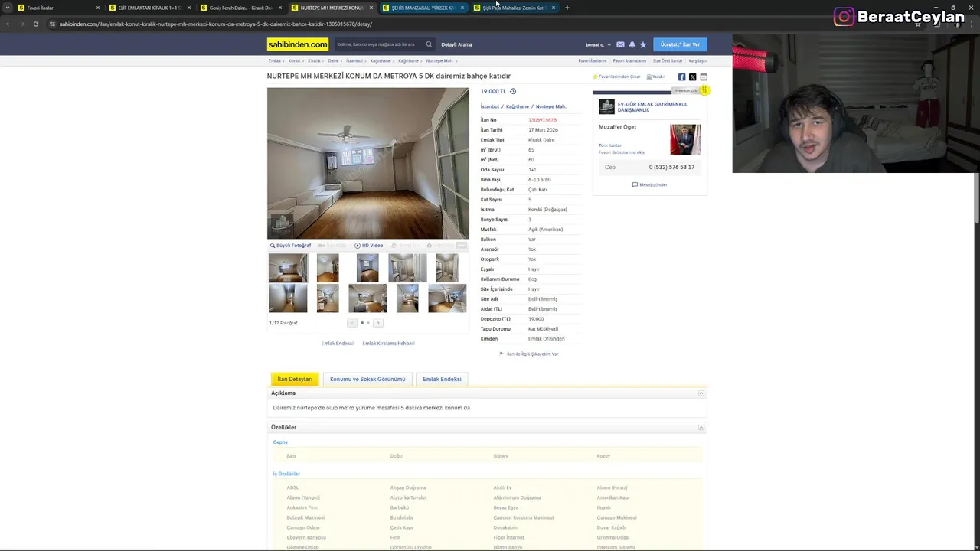Open favorites star icon in header
Image resolution: width=980 pixels, height=551 pixels.
(x=643, y=44)
